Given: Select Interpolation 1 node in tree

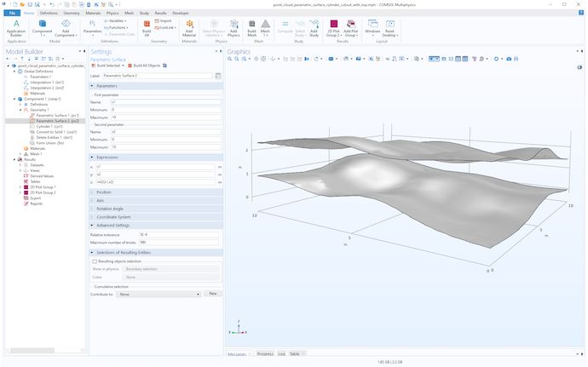Looking at the screenshot, I should pyautogui.click(x=43, y=82).
